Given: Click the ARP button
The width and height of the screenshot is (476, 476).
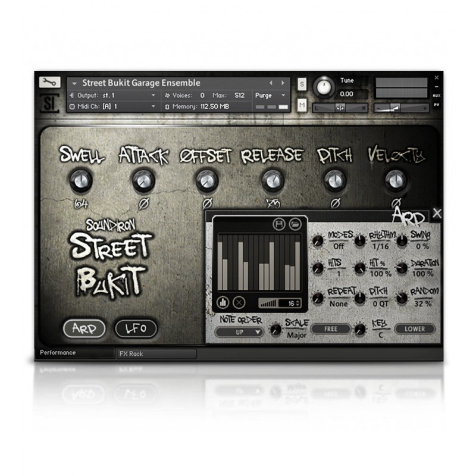Looking at the screenshot, I should [x=84, y=327].
